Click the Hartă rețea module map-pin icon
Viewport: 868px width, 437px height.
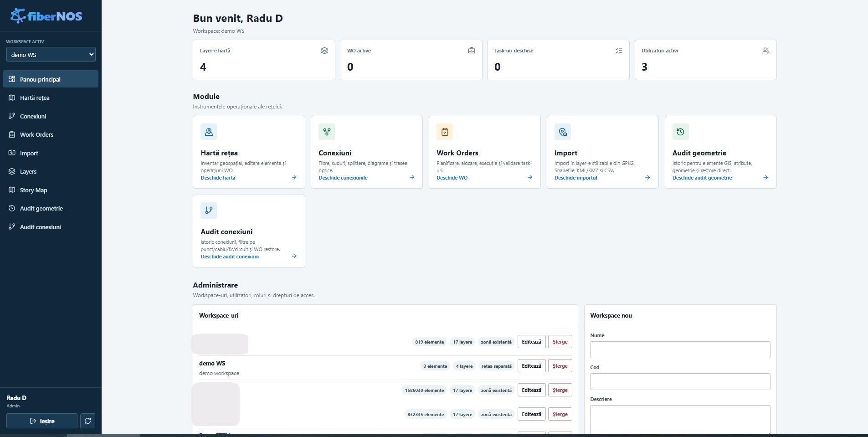[x=209, y=132]
